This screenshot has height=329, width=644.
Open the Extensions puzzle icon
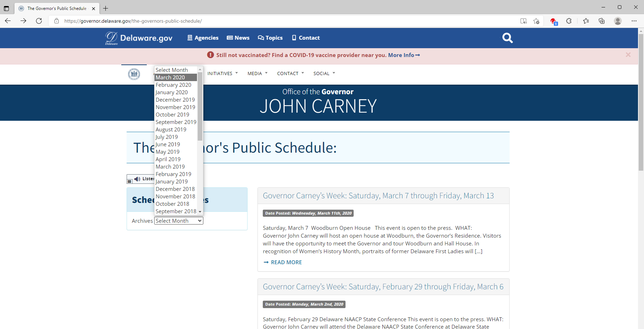(569, 21)
